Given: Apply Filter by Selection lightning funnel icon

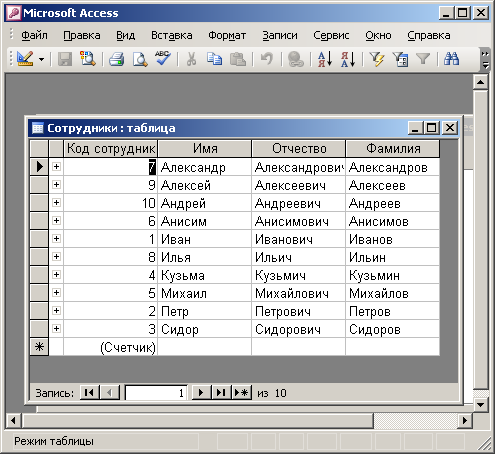Looking at the screenshot, I should coord(377,59).
